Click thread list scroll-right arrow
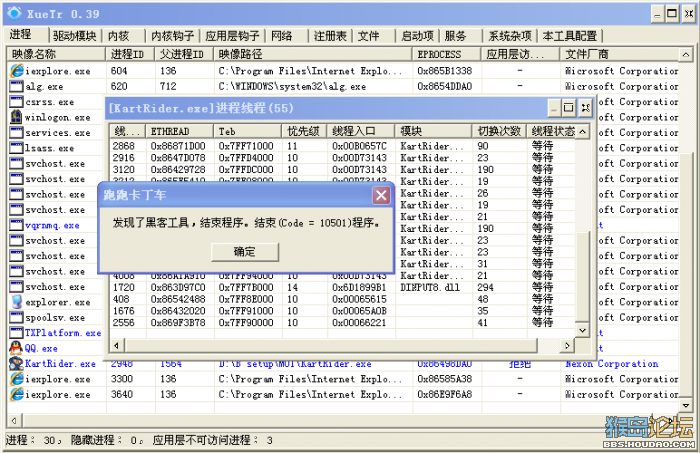Image resolution: width=700 pixels, height=453 pixels. coord(567,345)
